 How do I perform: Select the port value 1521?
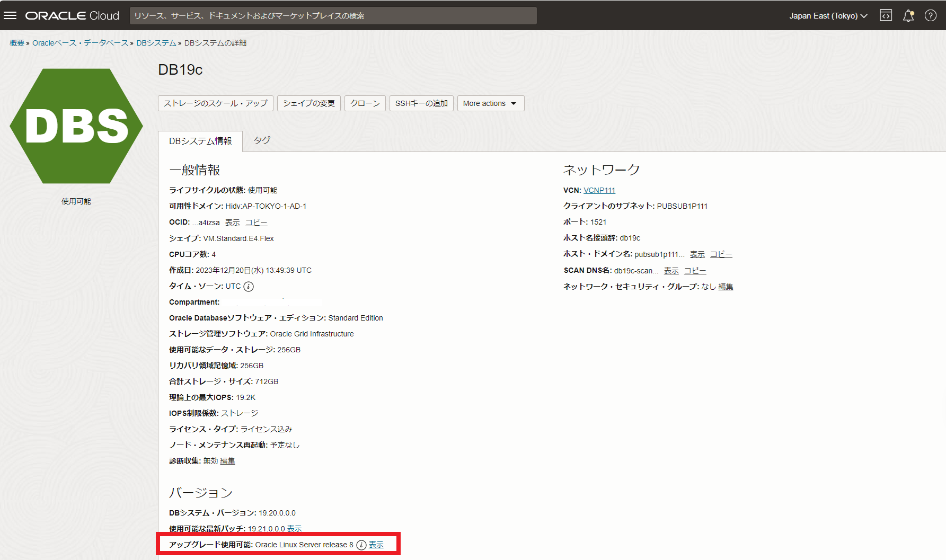pos(598,222)
